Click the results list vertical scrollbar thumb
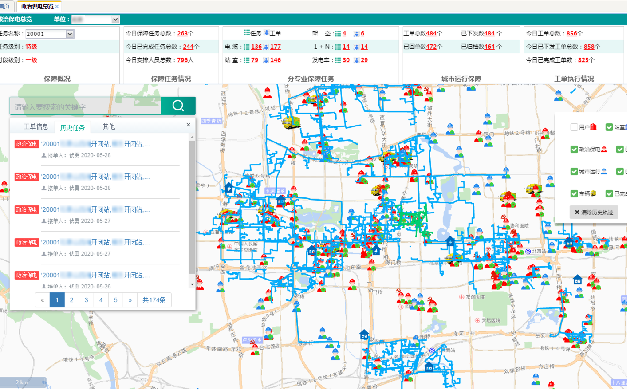Viewport: 627px width, 390px height. coord(192,207)
